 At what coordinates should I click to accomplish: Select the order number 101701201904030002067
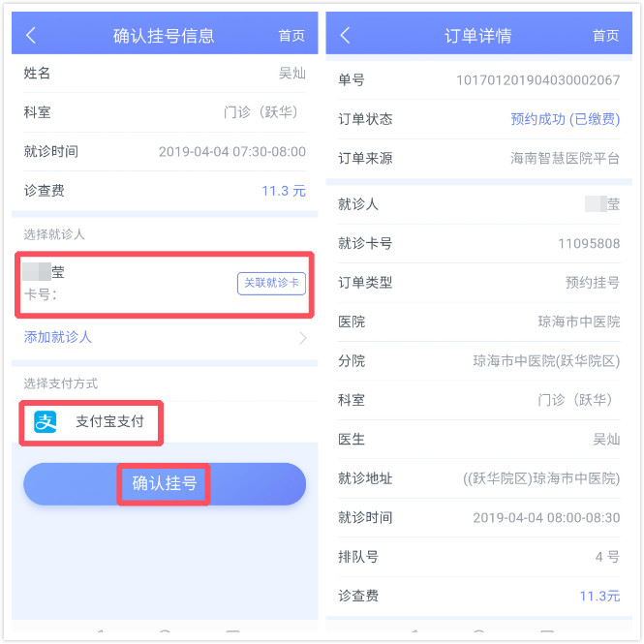click(538, 80)
